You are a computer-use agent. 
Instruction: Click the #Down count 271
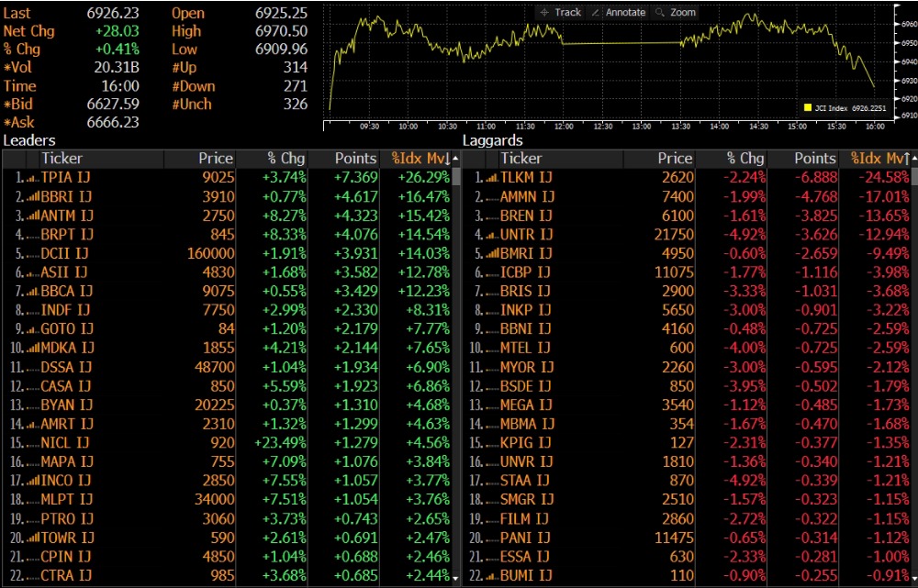[x=296, y=86]
